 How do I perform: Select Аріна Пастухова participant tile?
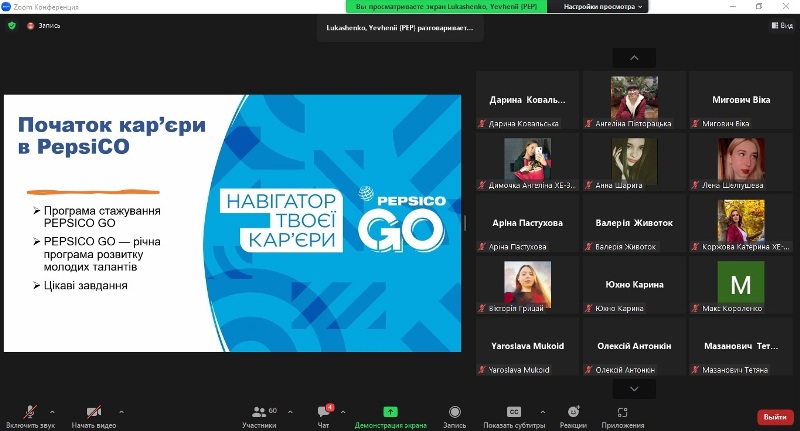coord(527,223)
